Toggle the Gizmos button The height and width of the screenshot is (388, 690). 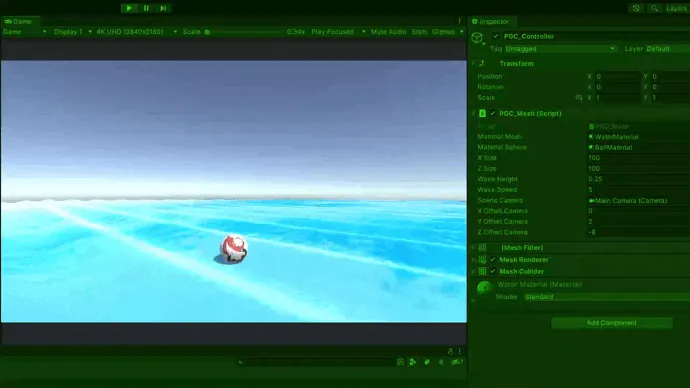443,32
